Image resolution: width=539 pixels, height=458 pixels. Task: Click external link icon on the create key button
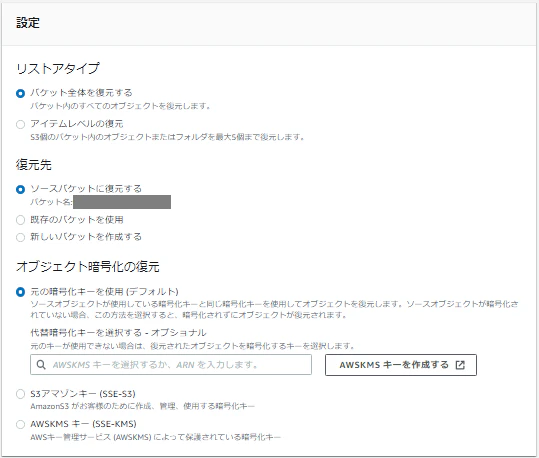(460, 365)
